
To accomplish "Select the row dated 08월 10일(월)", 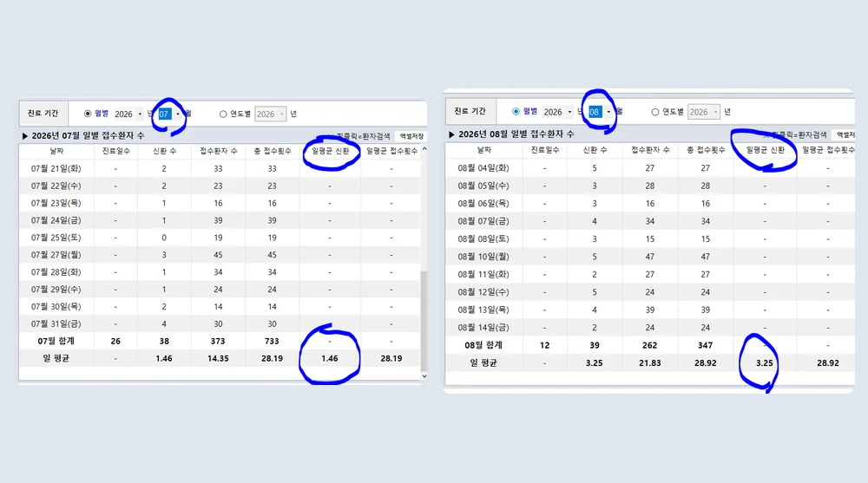I will (650, 256).
